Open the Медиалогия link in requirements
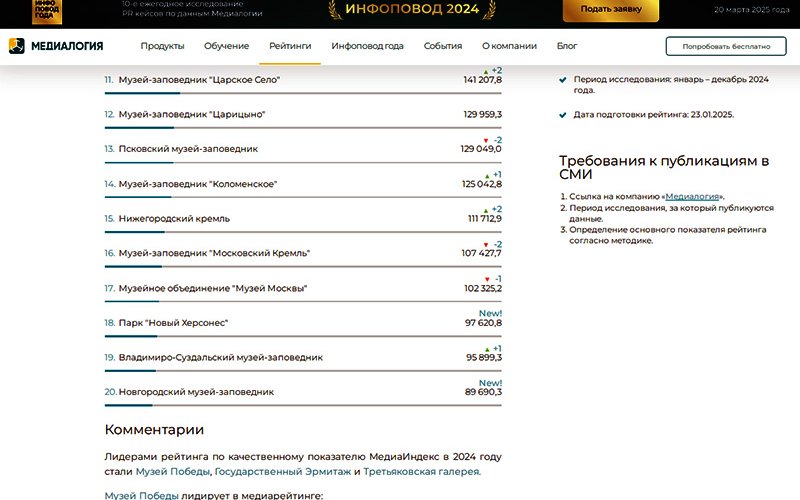The height and width of the screenshot is (500, 800). click(692, 196)
